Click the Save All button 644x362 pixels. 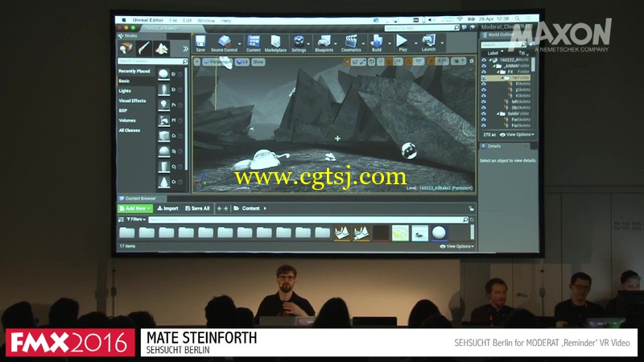point(197,208)
